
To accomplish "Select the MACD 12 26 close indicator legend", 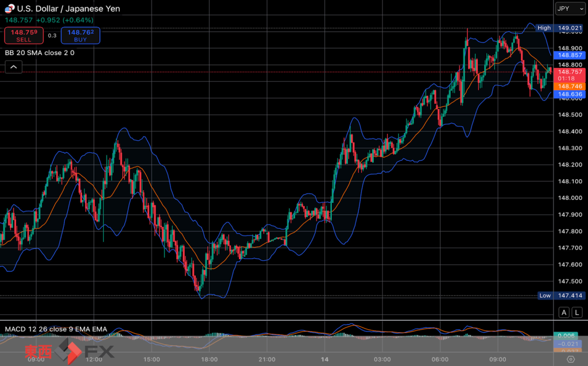I will (x=56, y=329).
